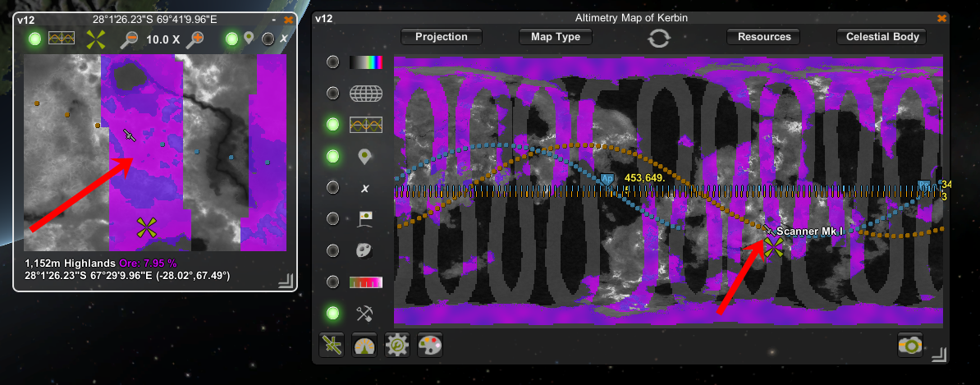This screenshot has width=980, height=385.
Task: Click the satellite vessel icon on the zoom map
Action: pos(130,135)
